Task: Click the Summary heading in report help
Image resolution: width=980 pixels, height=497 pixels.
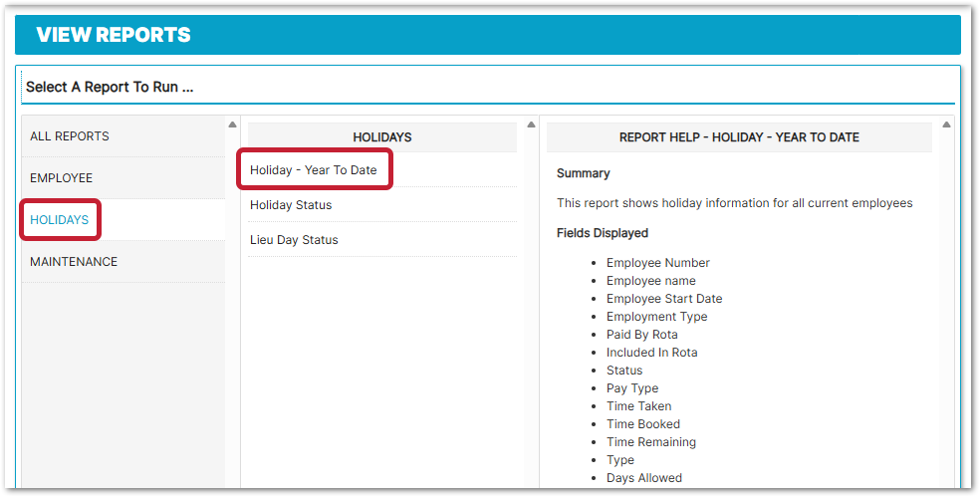Action: 584,173
